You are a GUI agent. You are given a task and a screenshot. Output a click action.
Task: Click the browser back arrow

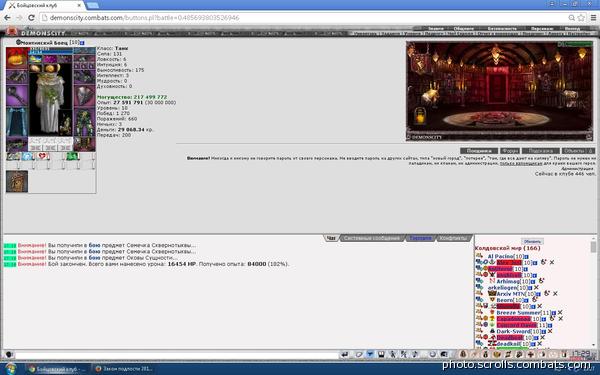click(7, 18)
